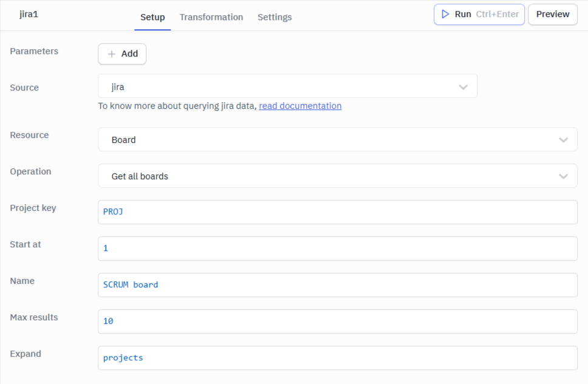Viewport: 588px width, 384px height.
Task: Click the Max results label
Action: (34, 317)
